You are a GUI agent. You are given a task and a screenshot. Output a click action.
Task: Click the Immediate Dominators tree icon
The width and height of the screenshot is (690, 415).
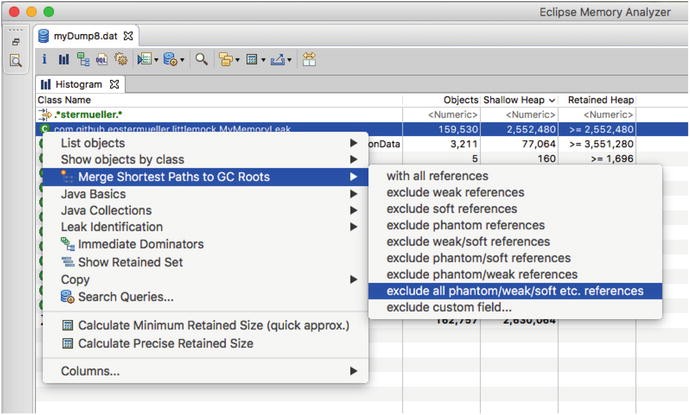click(x=67, y=244)
